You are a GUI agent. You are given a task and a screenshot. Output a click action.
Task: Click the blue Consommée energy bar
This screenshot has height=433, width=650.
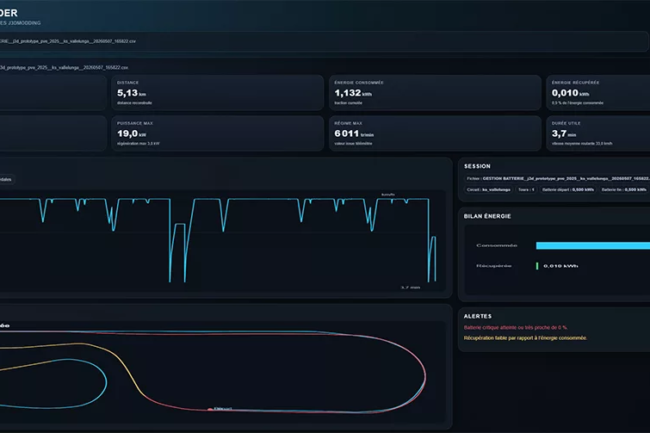(x=593, y=246)
